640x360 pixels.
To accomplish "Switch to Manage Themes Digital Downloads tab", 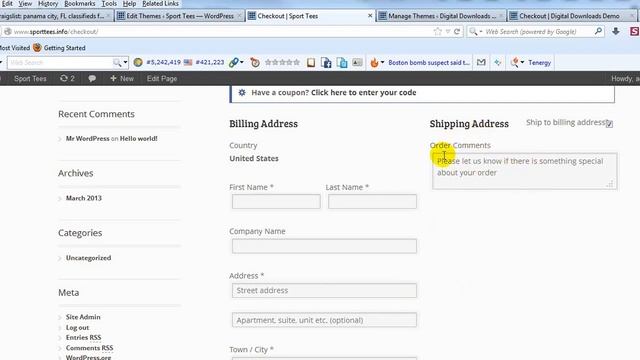I will tap(441, 16).
